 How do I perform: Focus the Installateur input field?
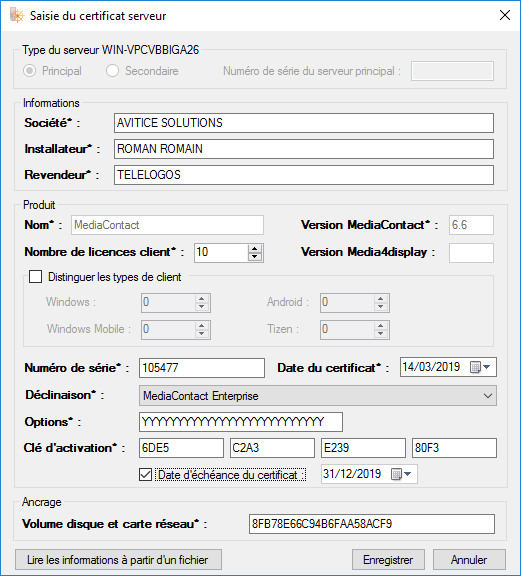(303, 149)
